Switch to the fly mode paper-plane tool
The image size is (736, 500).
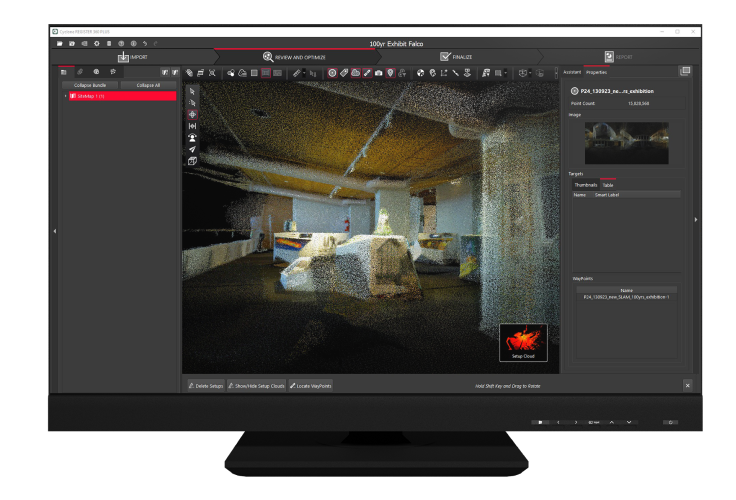pyautogui.click(x=192, y=149)
